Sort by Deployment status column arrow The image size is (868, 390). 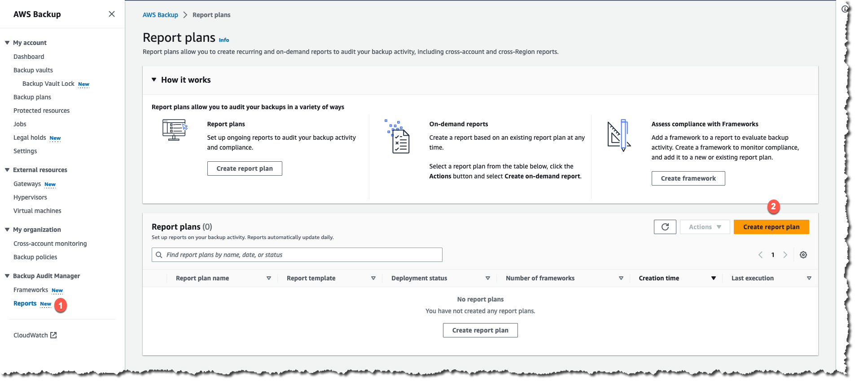click(x=488, y=278)
